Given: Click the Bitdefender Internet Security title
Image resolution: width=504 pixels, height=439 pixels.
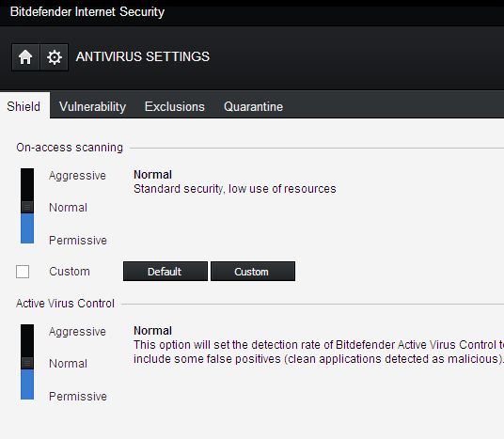Looking at the screenshot, I should tap(87, 12).
